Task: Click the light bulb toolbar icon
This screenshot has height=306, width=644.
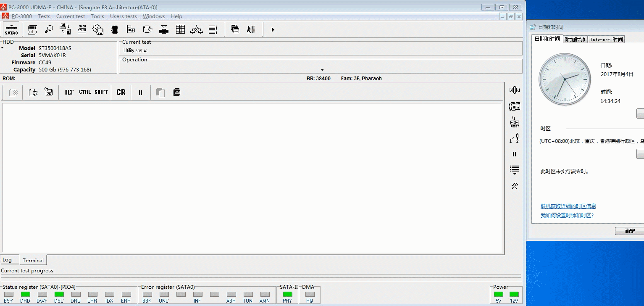Action: point(49,29)
